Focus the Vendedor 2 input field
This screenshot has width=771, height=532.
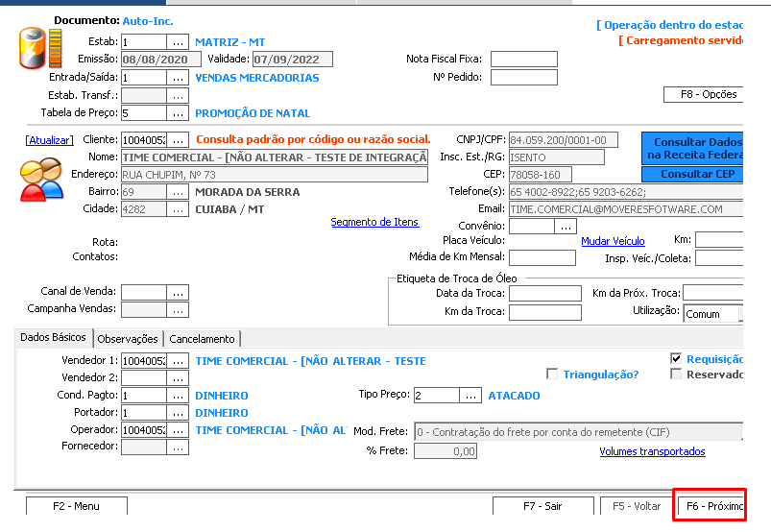tap(144, 378)
